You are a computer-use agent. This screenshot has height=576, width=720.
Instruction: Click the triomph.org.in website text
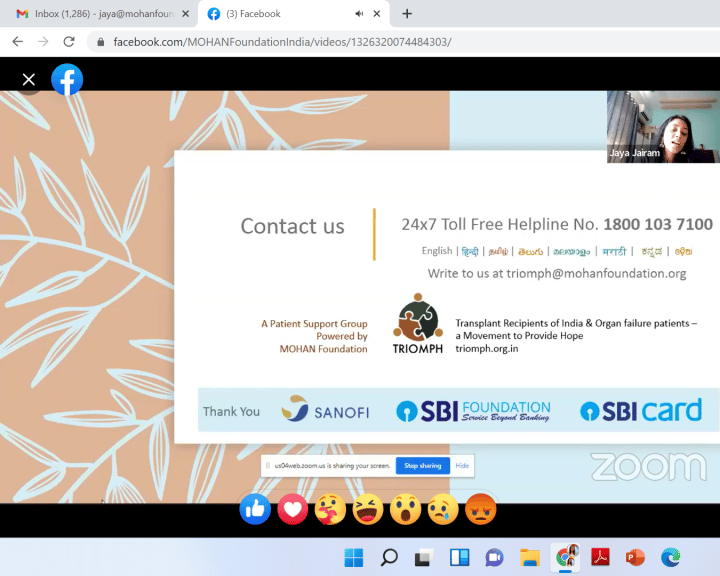(x=487, y=349)
